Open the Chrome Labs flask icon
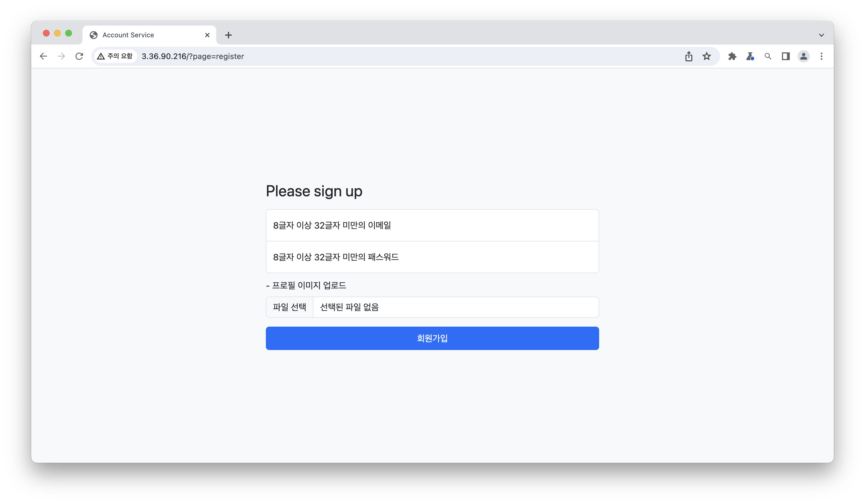The width and height of the screenshot is (865, 504). [750, 56]
